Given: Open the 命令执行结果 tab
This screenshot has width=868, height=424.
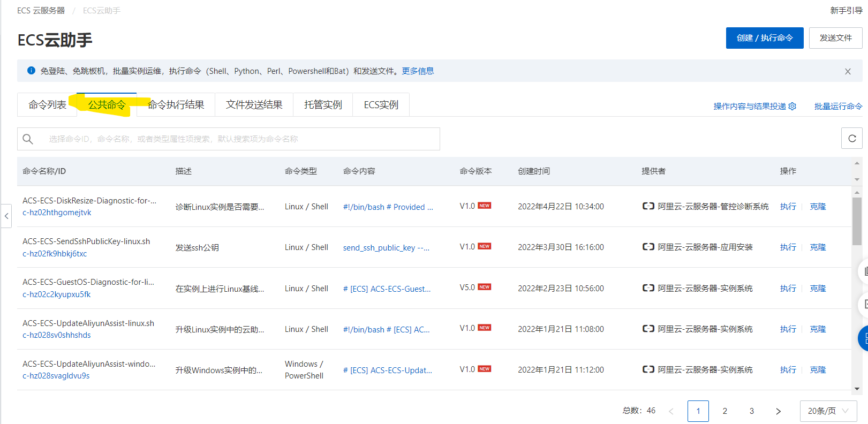Looking at the screenshot, I should click(176, 105).
